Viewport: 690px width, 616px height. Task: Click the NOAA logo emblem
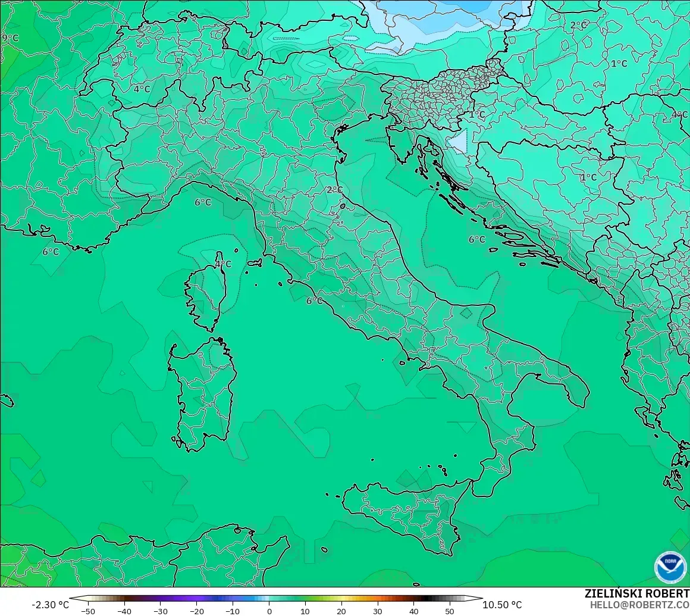tap(670, 568)
